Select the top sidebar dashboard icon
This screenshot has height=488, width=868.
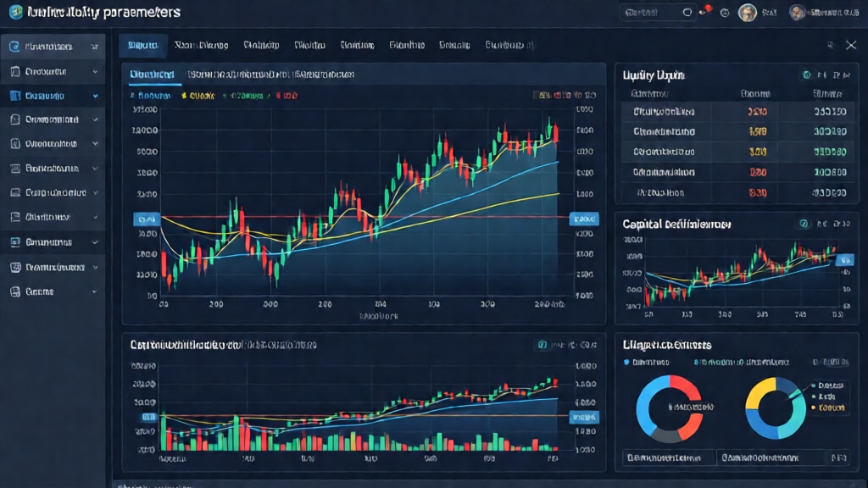[15, 45]
